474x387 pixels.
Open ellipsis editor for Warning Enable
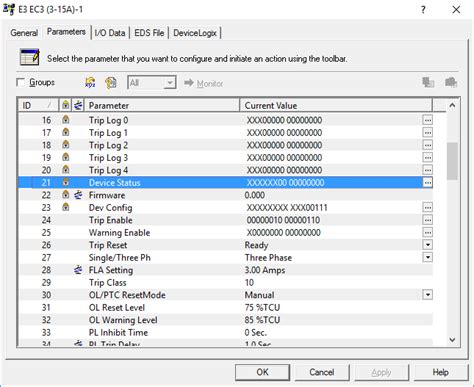click(428, 232)
